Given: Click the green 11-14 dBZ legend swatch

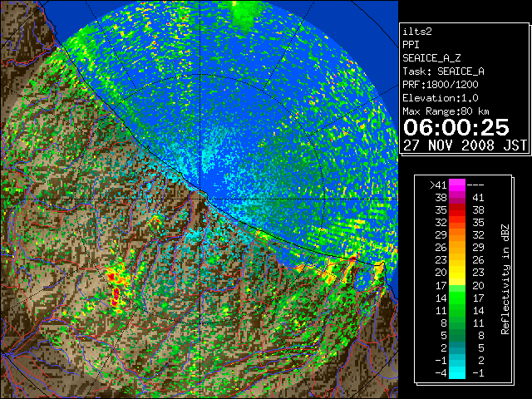Looking at the screenshot, I should point(457,310).
